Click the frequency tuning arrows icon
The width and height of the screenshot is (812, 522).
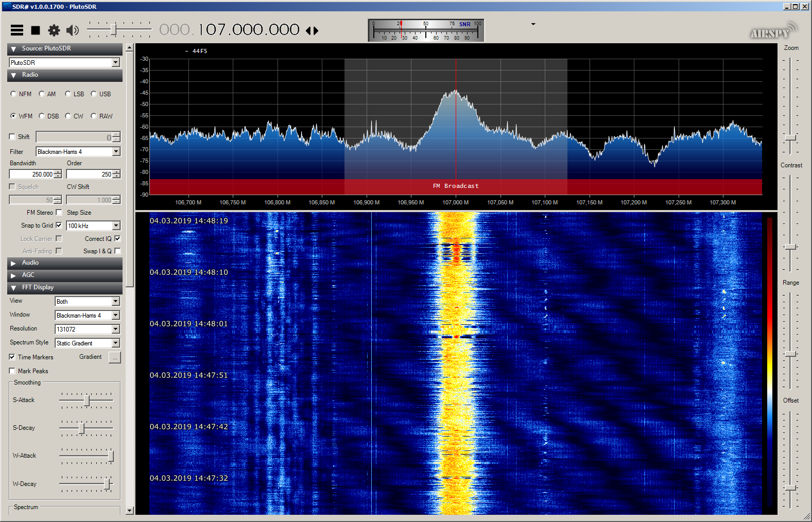pyautogui.click(x=312, y=31)
